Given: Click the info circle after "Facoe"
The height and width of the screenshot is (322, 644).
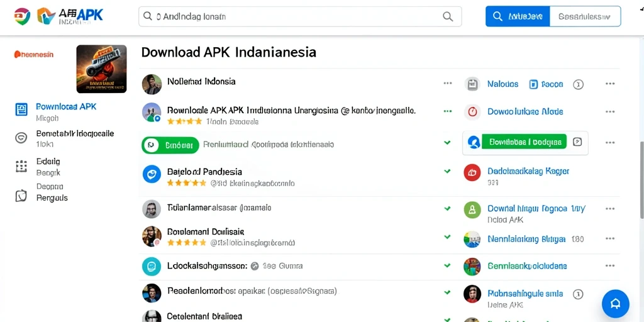Looking at the screenshot, I should 579,85.
